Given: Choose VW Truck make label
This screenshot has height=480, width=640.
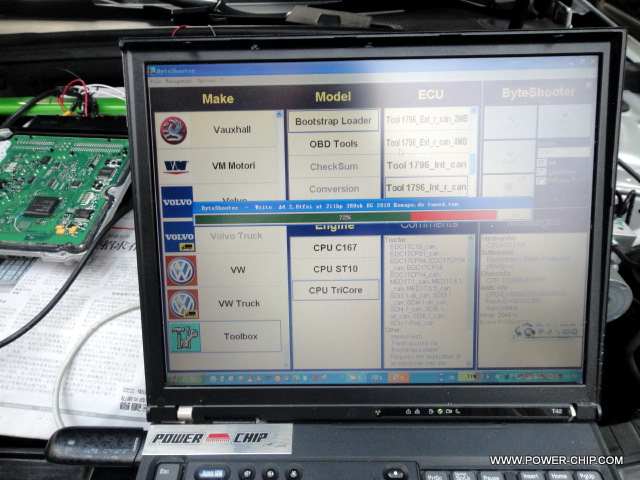Looking at the screenshot, I should (x=239, y=303).
